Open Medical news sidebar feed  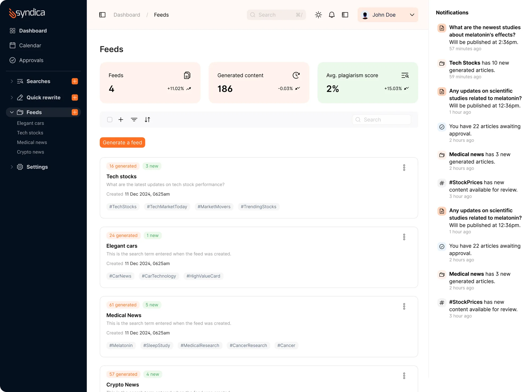click(32, 142)
